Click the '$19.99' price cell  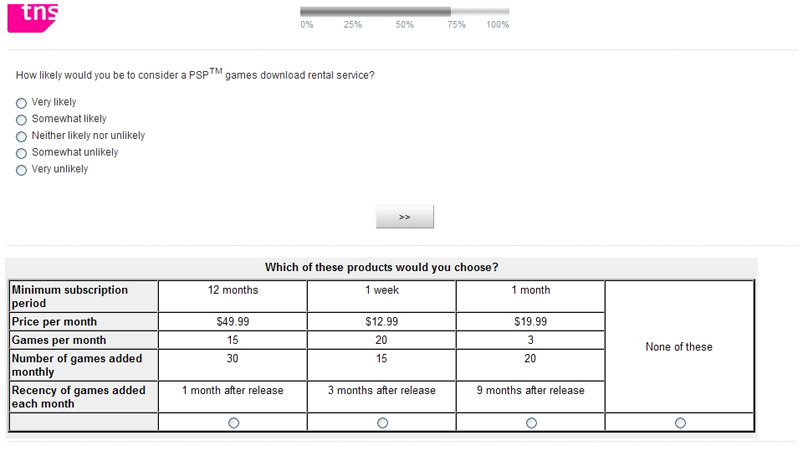[531, 322]
